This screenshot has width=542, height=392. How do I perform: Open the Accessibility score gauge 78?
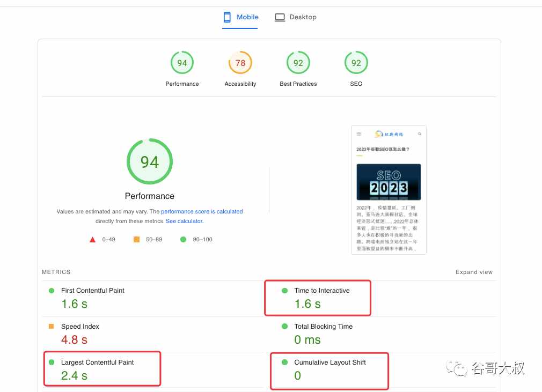(x=240, y=63)
